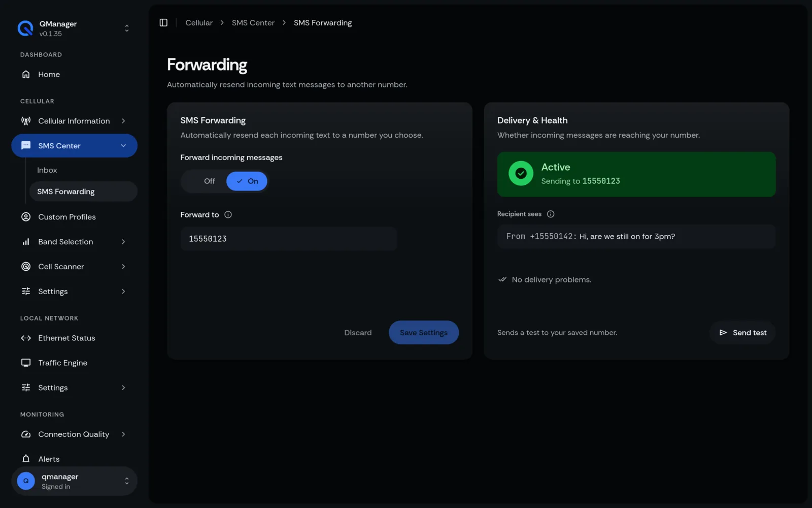The height and width of the screenshot is (508, 812).
Task: Click the Ethernet Status arrows icon
Action: 26,338
